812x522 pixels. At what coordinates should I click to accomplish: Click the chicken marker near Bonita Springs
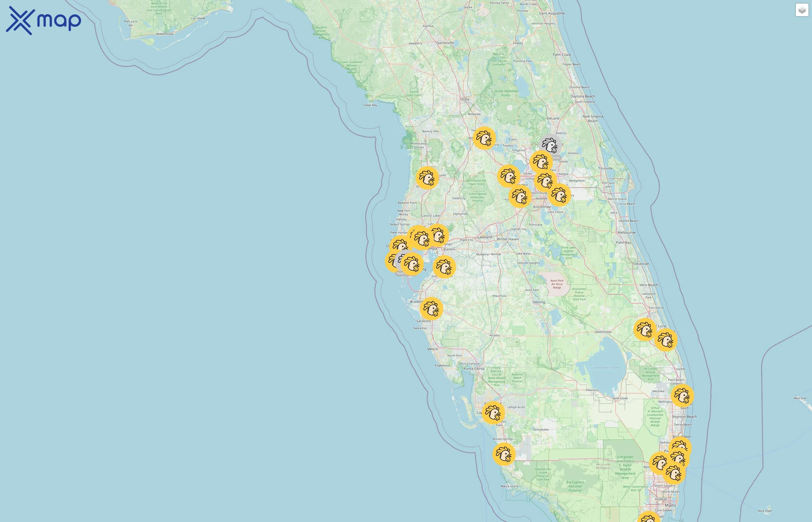click(504, 454)
